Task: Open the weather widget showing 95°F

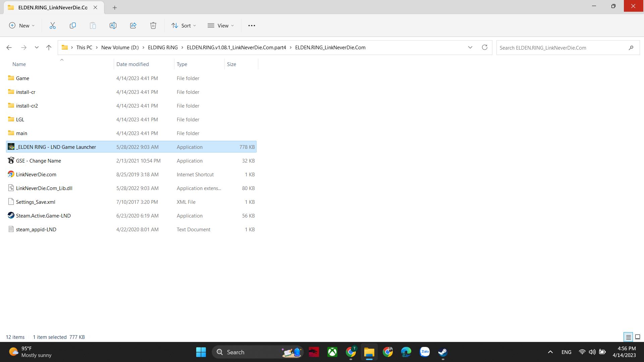Action: (x=30, y=352)
